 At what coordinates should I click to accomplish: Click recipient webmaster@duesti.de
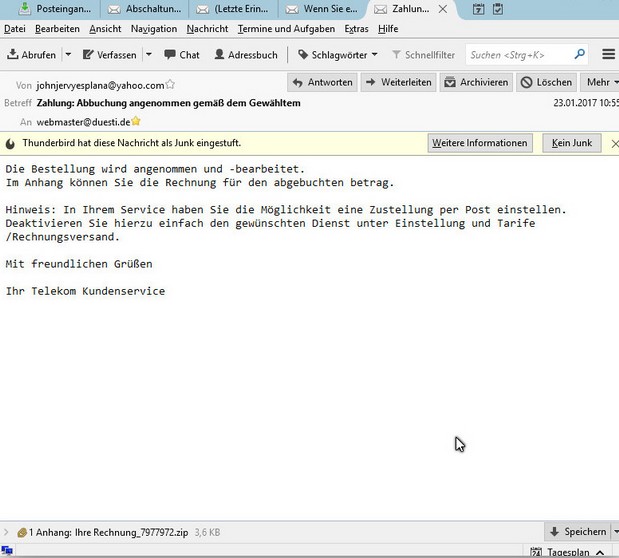(83, 122)
